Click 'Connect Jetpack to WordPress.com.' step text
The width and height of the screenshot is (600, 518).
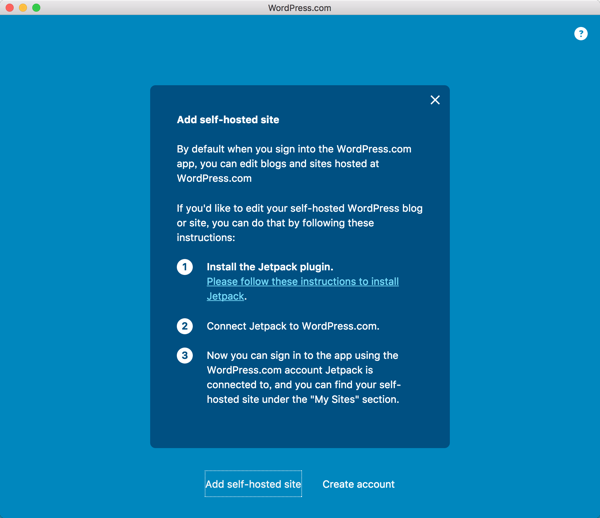(293, 326)
